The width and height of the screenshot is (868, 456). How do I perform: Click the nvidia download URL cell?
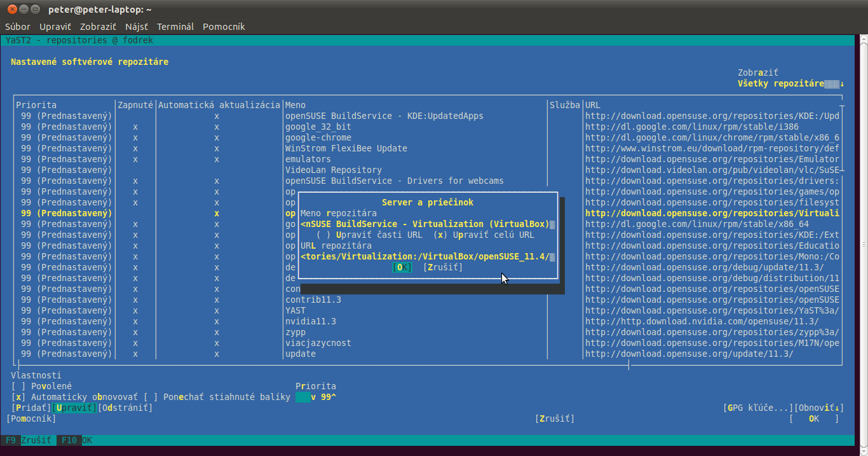point(702,321)
